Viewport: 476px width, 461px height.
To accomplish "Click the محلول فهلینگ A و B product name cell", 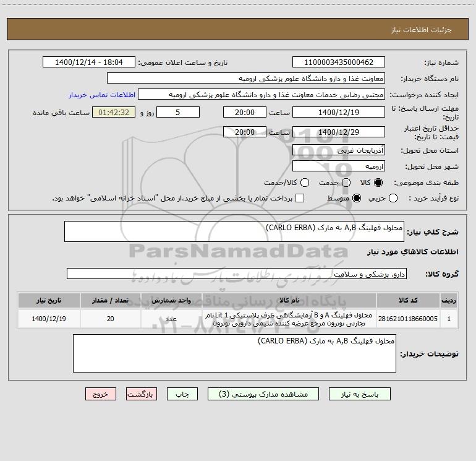I will (289, 319).
